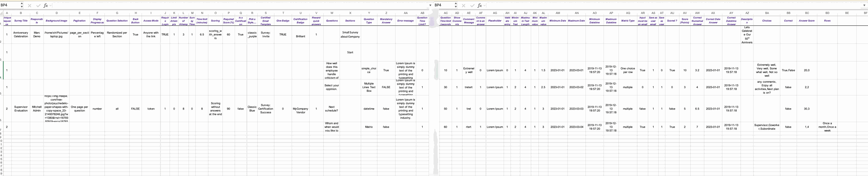The image size is (868, 176).
Task: Select the 'Anniversary Celebration' cell
Action: pyautogui.click(x=21, y=34)
